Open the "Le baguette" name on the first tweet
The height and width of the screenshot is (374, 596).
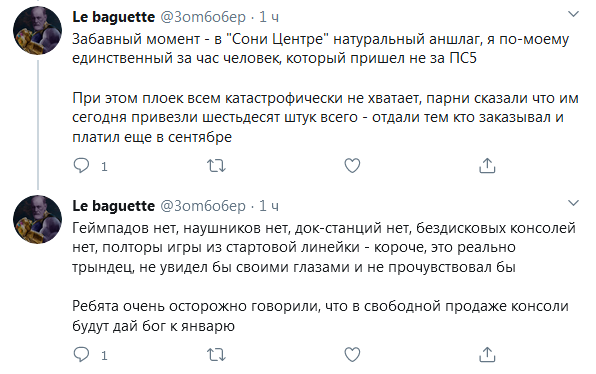pos(113,17)
